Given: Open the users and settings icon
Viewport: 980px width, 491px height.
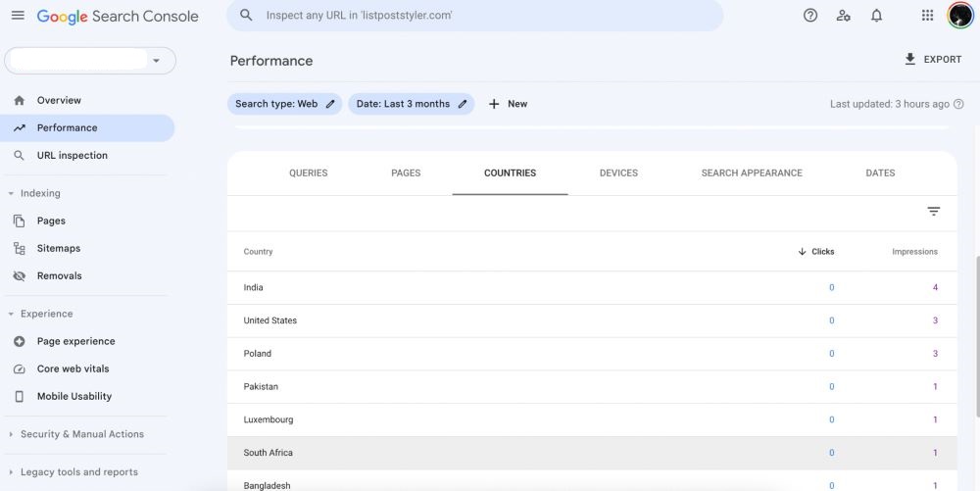Looking at the screenshot, I should pyautogui.click(x=843, y=16).
